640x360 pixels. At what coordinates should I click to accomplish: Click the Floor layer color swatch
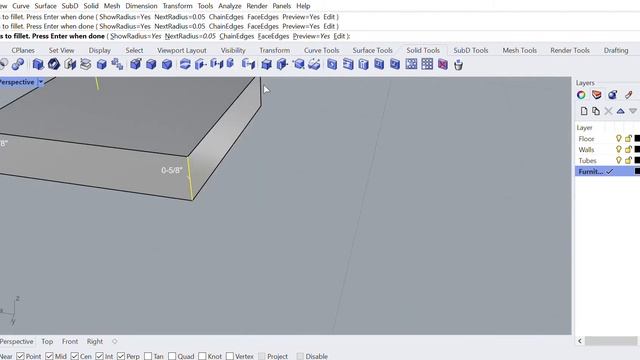[637, 139]
